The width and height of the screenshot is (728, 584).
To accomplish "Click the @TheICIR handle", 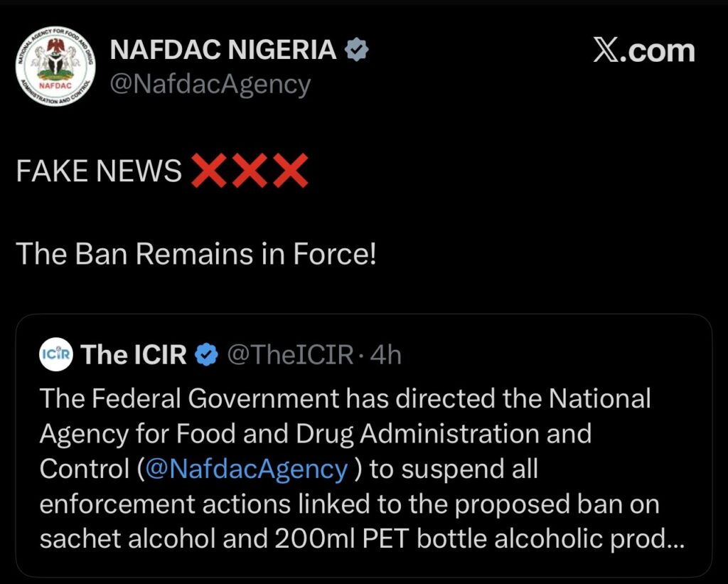I will [290, 354].
